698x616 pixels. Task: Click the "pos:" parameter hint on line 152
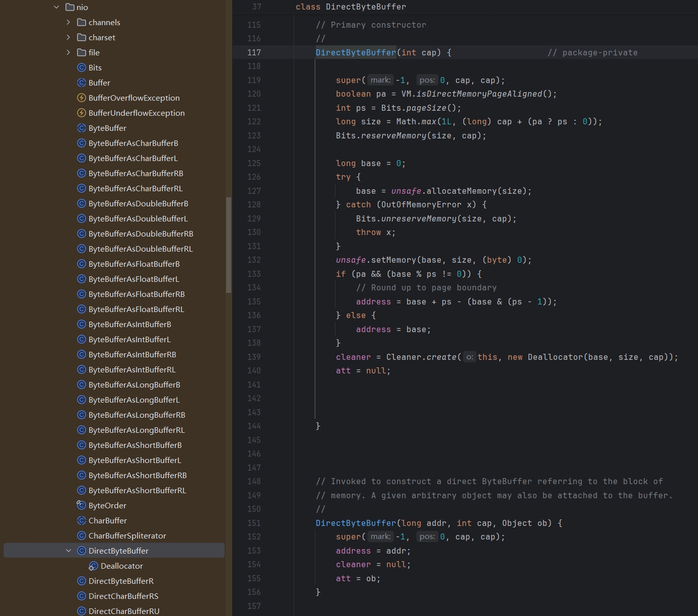(x=427, y=536)
